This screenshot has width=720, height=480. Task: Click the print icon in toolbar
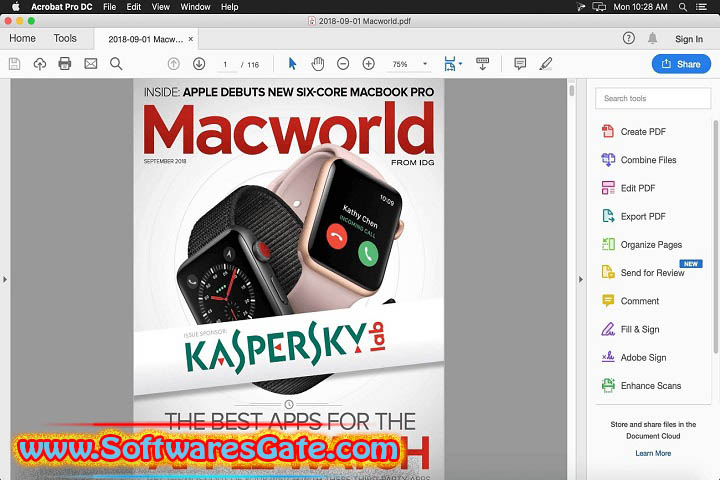65,64
